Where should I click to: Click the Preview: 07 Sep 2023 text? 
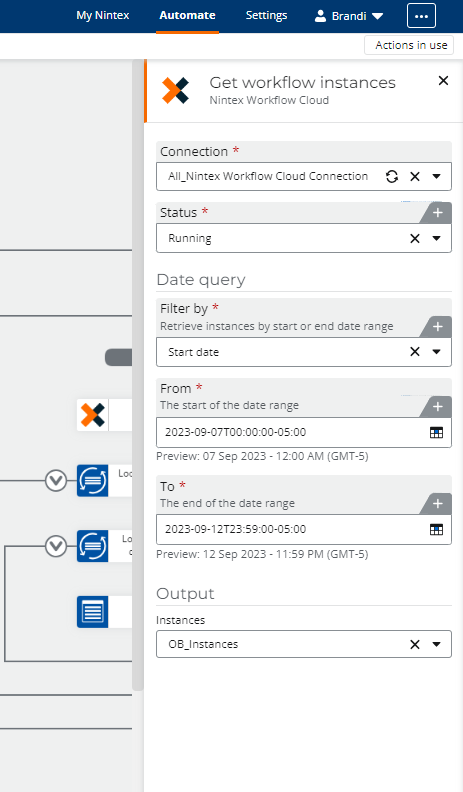(x=262, y=456)
